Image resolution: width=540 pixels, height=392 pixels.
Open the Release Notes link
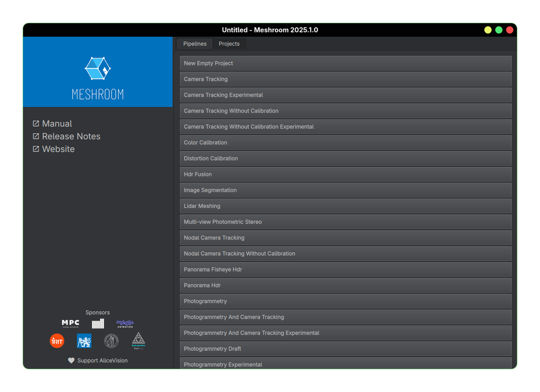(71, 136)
